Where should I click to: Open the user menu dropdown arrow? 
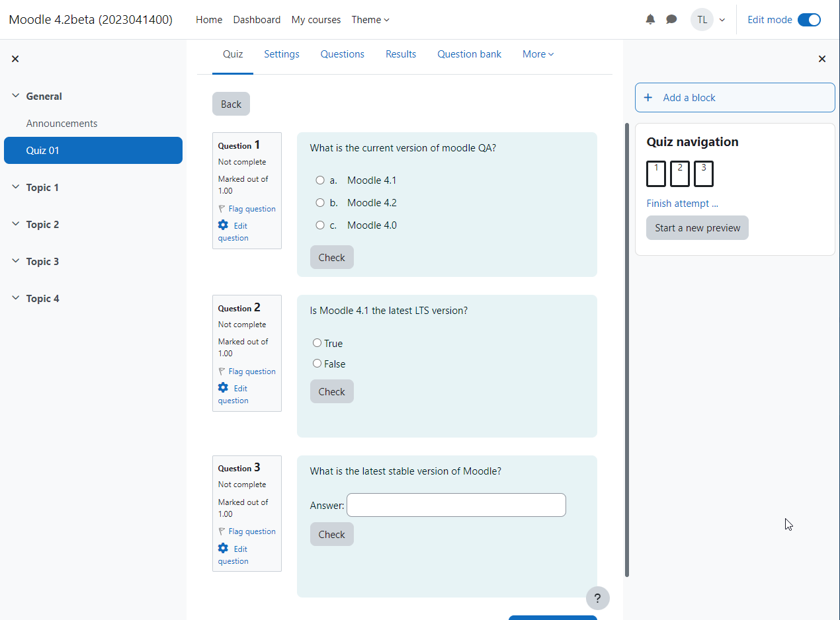(x=722, y=20)
